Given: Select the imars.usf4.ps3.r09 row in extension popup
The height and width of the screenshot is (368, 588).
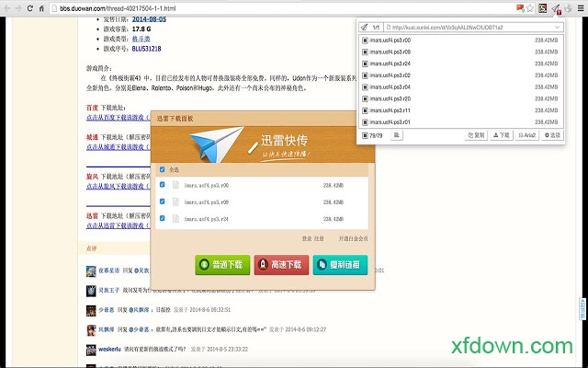Looking at the screenshot, I should [460, 52].
